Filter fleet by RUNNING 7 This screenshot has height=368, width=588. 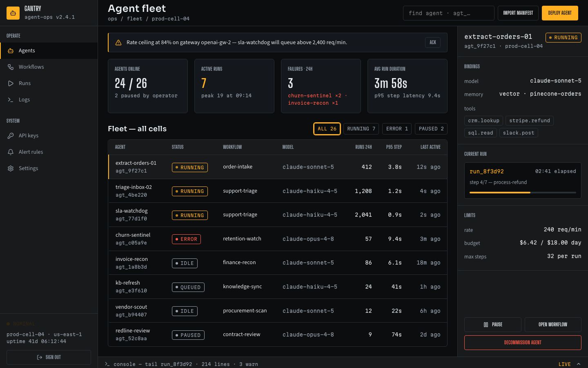pos(361,129)
